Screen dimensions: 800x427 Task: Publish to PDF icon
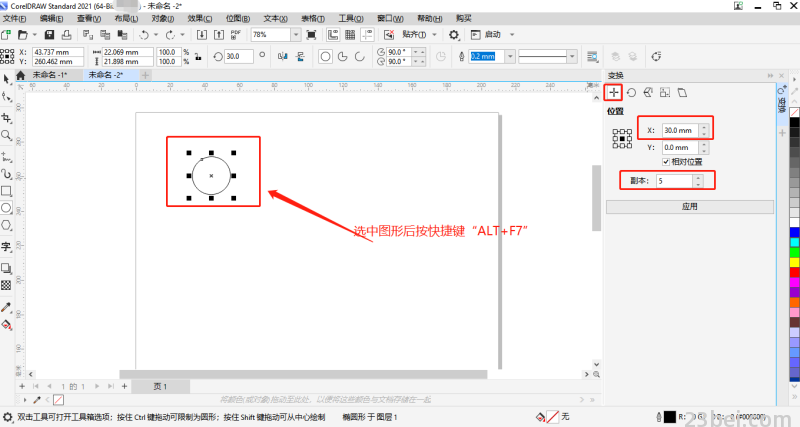point(236,35)
